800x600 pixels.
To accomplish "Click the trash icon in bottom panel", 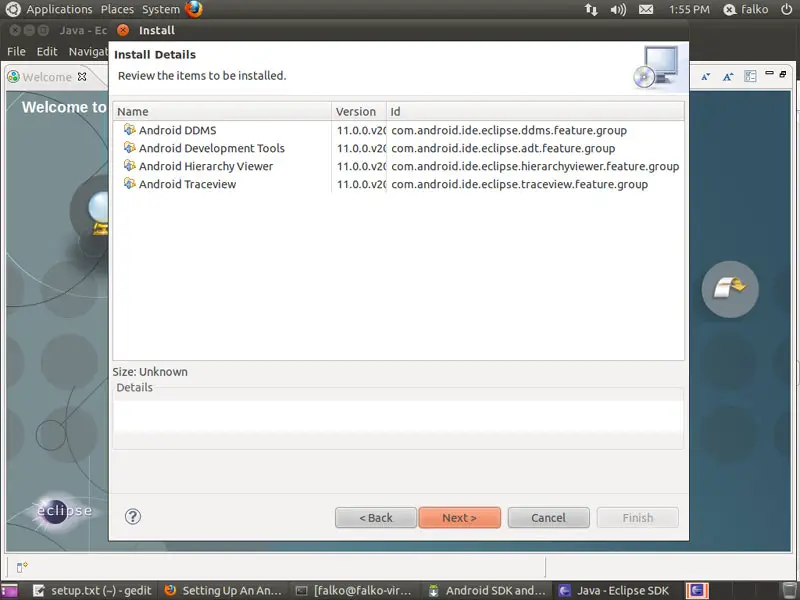I will point(789,591).
